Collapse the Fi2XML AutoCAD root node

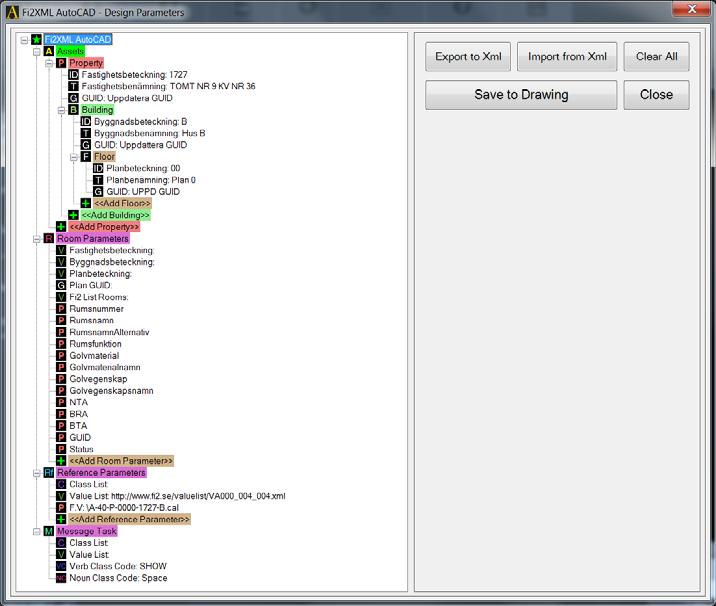tap(24, 40)
